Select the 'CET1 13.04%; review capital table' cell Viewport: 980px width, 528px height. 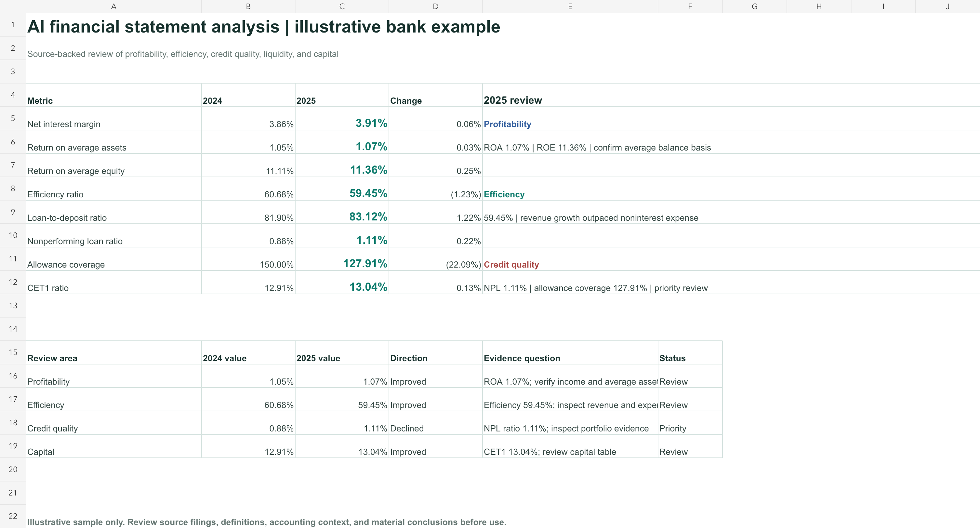point(570,446)
